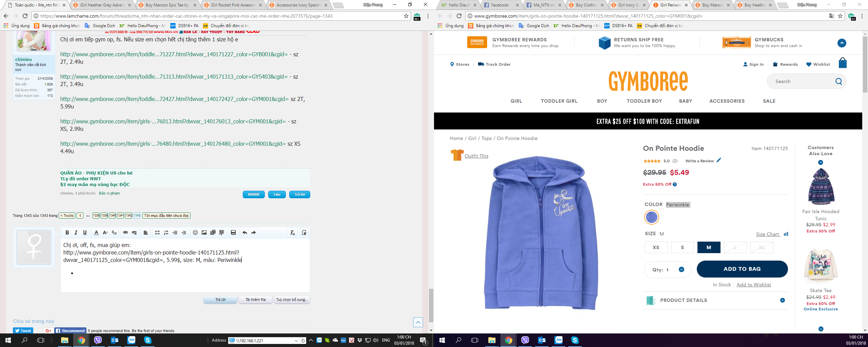
Task: Click the Fair Isle Hooded Tunic thumbnail
Action: pyautogui.click(x=821, y=186)
